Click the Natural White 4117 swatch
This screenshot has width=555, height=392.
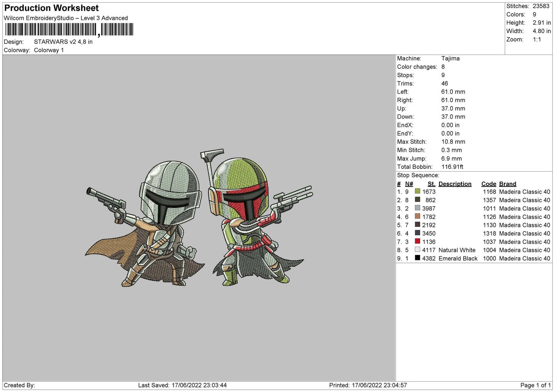(x=417, y=250)
